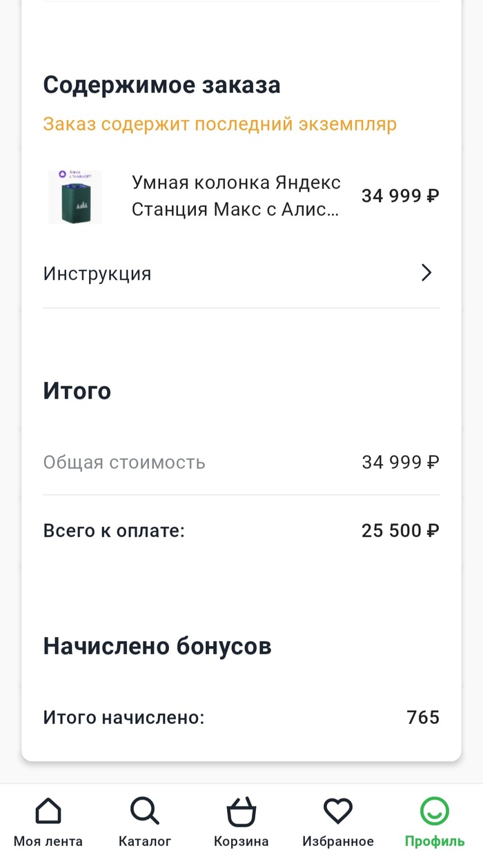Select the Моя лента tab label
Screen dimensions: 483x868
48,841
